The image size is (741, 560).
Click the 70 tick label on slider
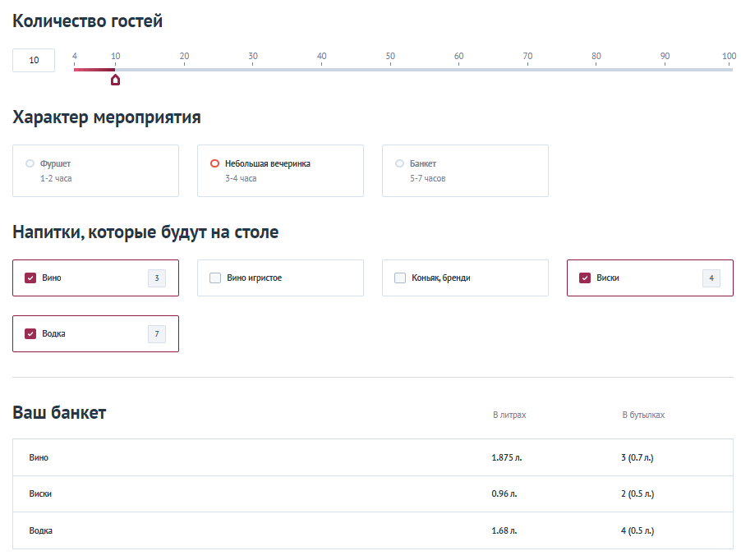[x=527, y=56]
